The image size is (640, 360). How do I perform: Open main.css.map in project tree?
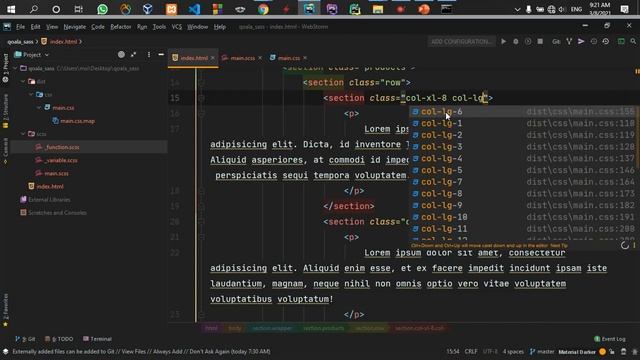tap(77, 121)
